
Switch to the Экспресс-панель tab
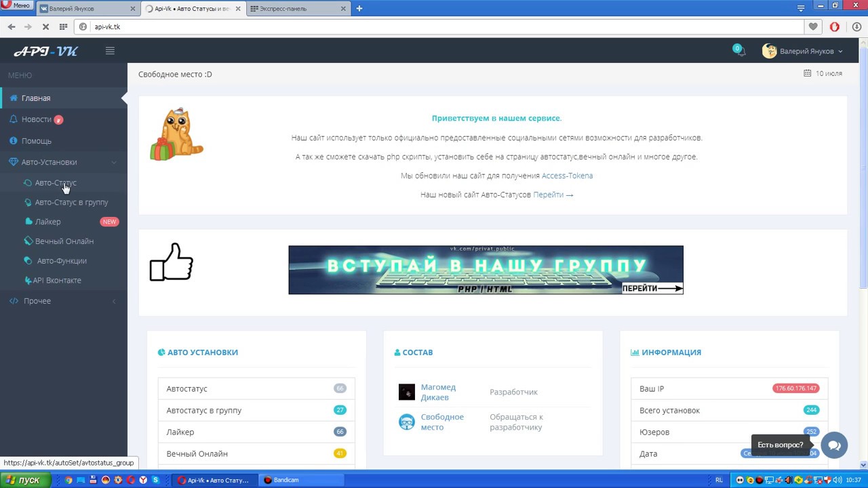point(298,9)
